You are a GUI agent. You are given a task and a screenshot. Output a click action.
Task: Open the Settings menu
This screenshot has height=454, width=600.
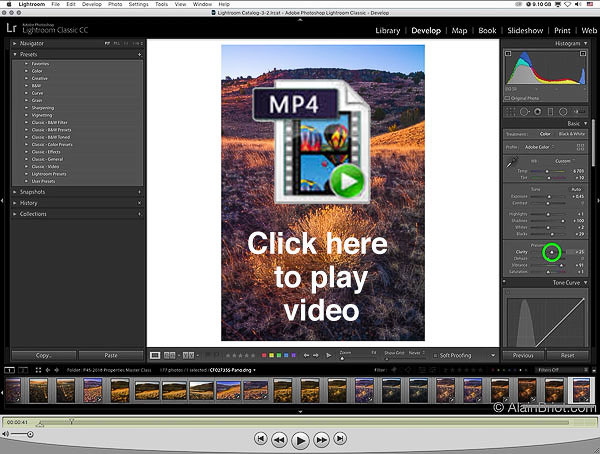click(138, 5)
